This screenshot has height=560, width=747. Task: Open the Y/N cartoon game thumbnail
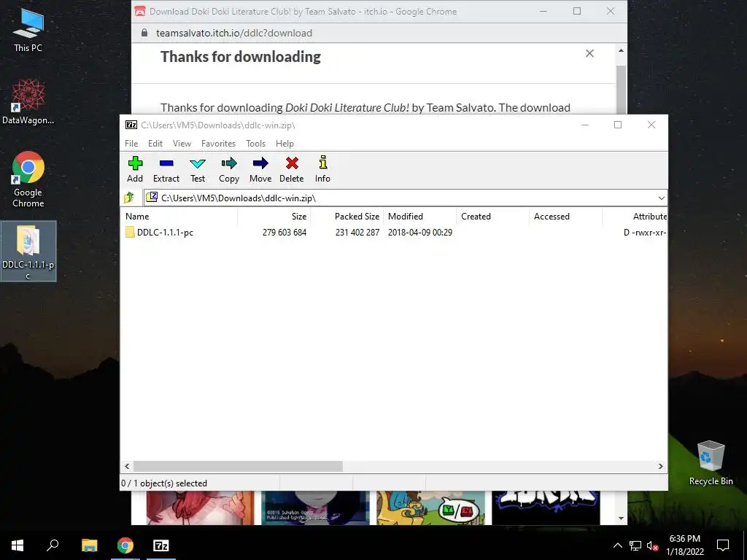coord(430,507)
